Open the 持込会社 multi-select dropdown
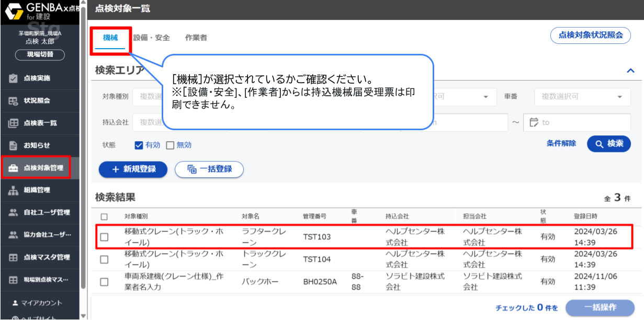 tap(148, 122)
